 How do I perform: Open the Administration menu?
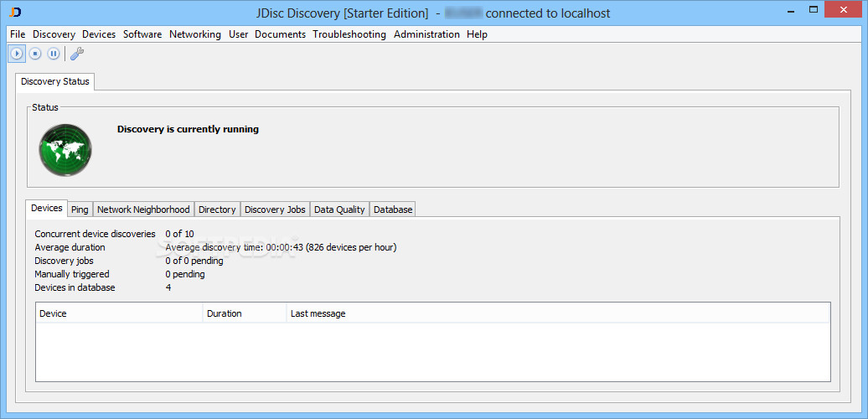(426, 34)
